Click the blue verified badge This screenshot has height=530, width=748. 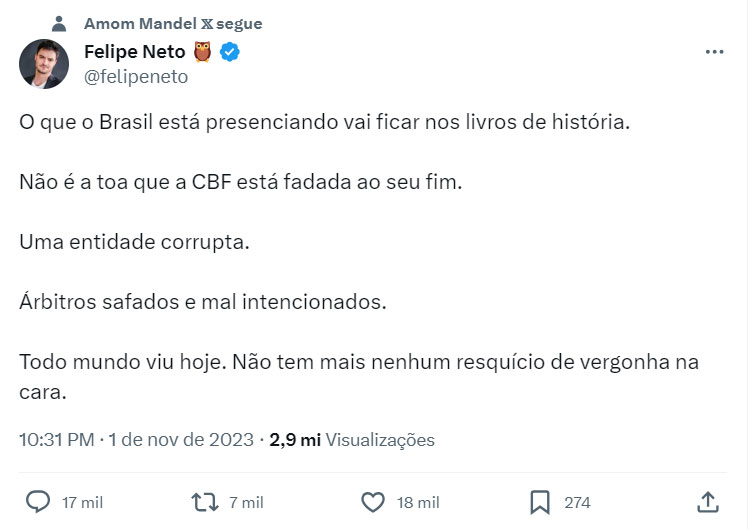point(230,52)
